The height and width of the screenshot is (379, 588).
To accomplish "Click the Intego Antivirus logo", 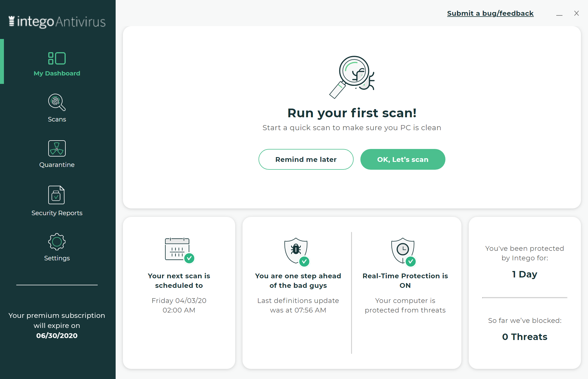I will point(57,22).
